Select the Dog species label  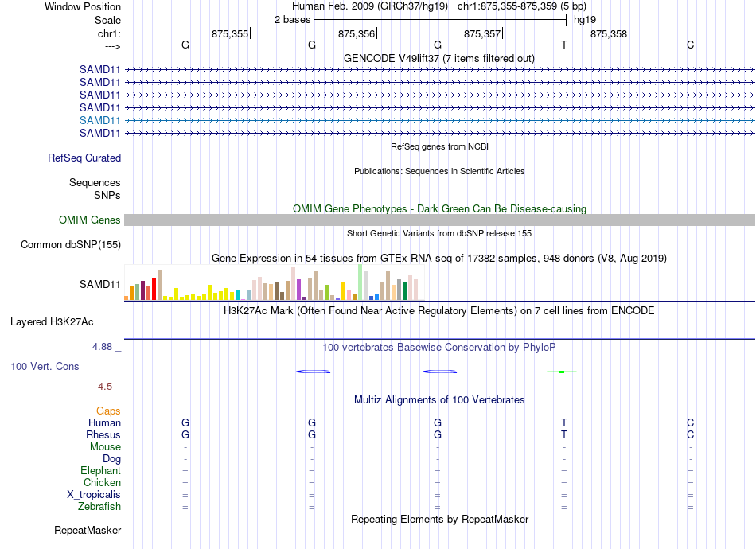111,459
